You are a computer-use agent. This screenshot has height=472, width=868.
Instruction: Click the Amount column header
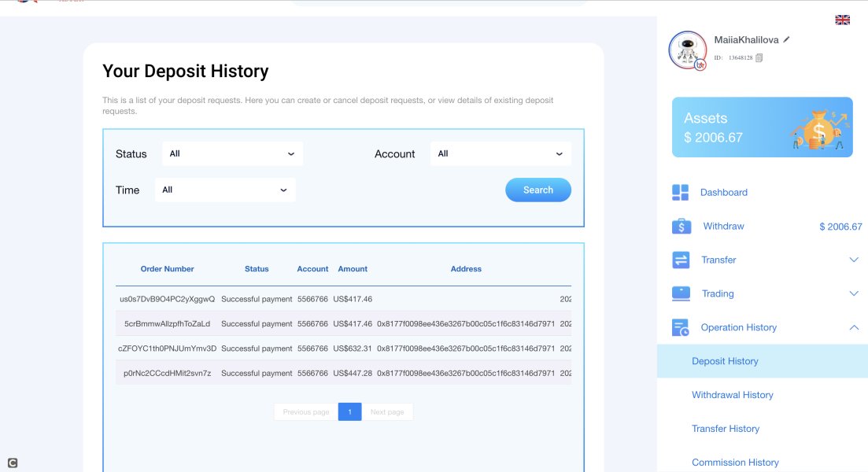coord(353,269)
